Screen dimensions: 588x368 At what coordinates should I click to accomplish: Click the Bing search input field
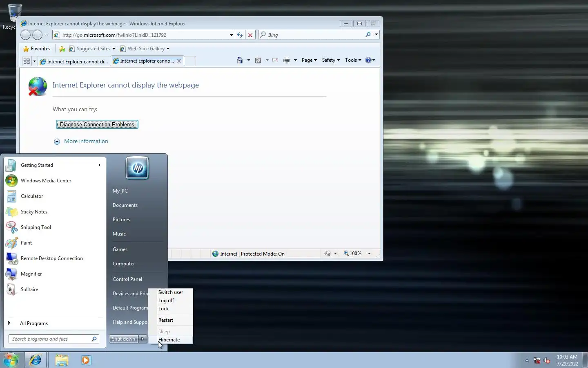point(315,35)
